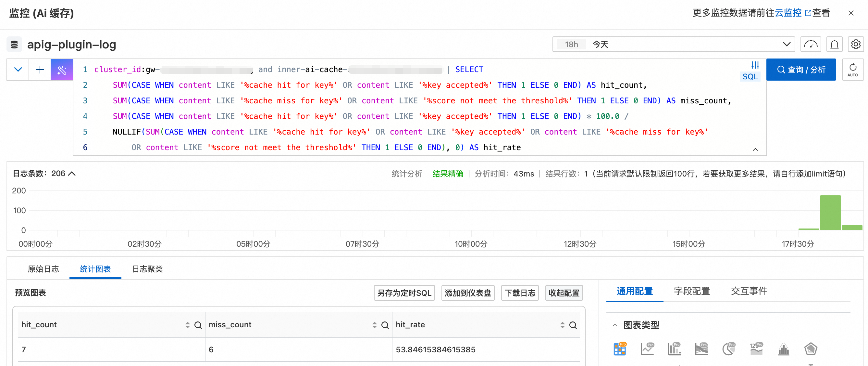Sort the hit_rate column
This screenshot has width=868, height=366.
[562, 325]
